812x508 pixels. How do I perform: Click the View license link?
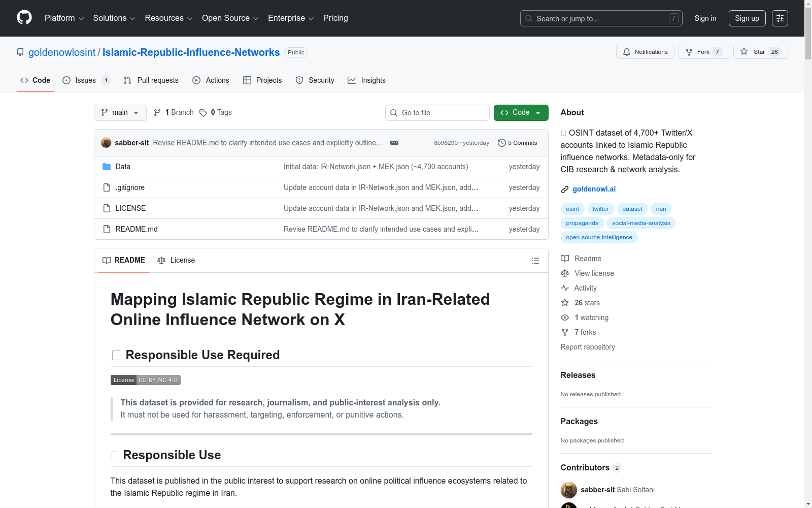(587, 273)
